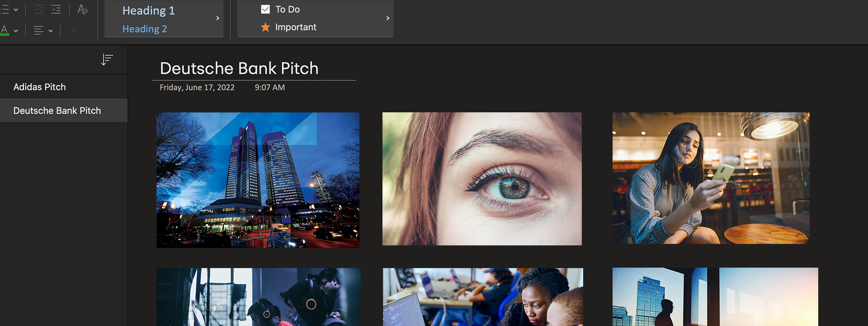Apply the green font color

coord(5,30)
